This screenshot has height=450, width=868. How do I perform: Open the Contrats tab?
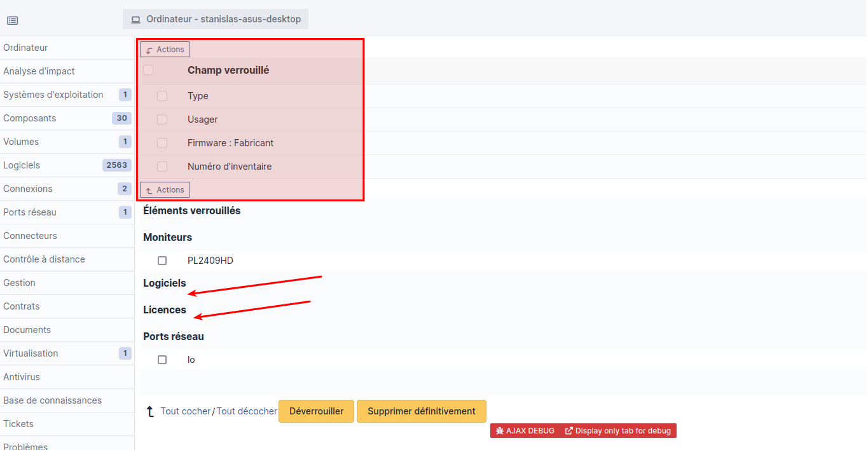coord(67,306)
